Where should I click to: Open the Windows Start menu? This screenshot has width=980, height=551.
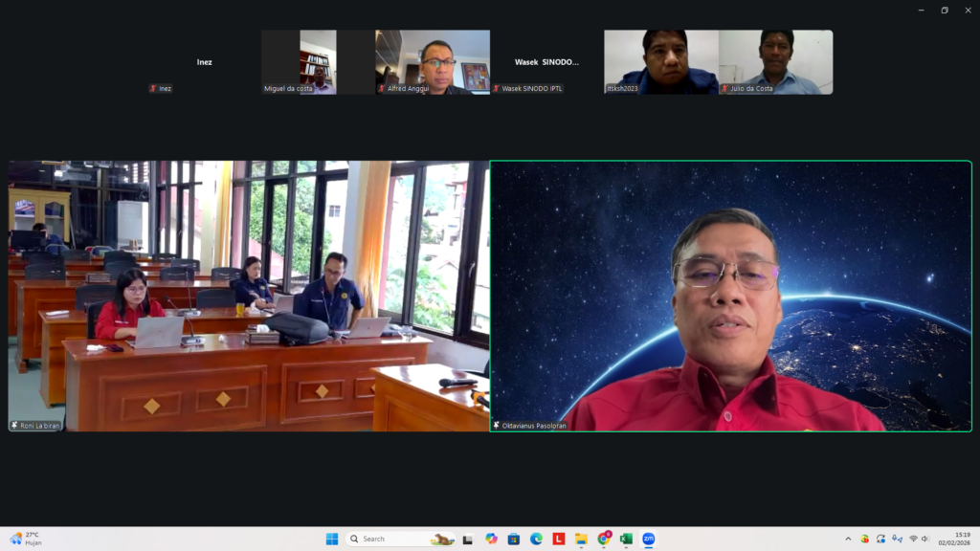(x=331, y=539)
